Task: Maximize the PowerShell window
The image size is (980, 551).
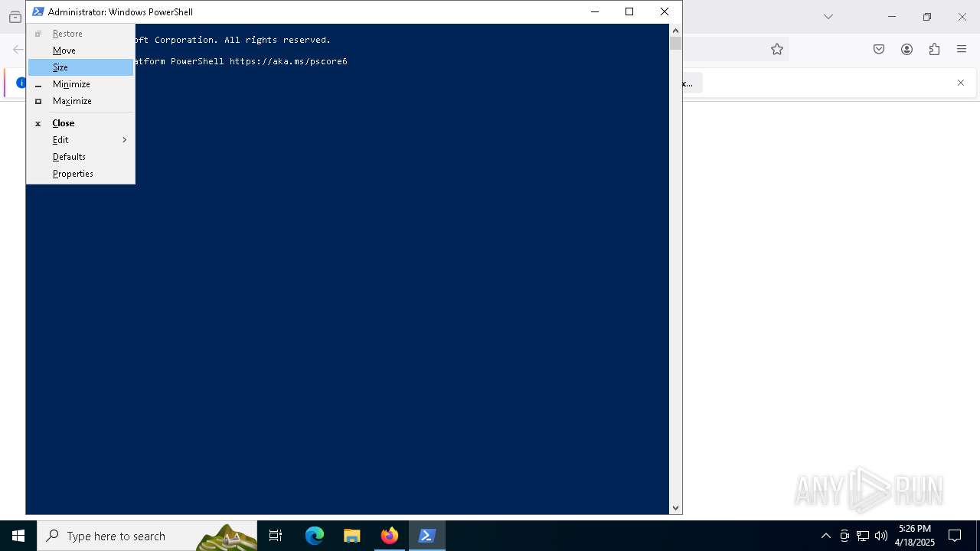Action: pyautogui.click(x=629, y=11)
